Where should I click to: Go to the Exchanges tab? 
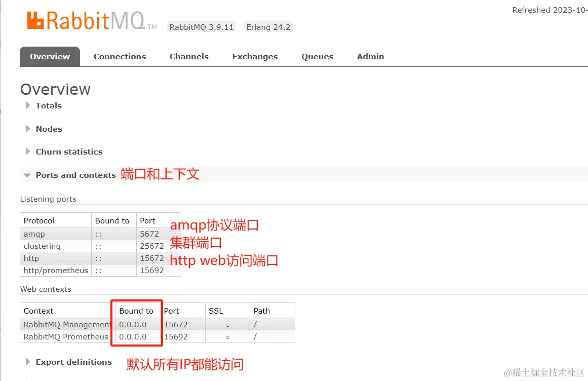[x=255, y=57]
